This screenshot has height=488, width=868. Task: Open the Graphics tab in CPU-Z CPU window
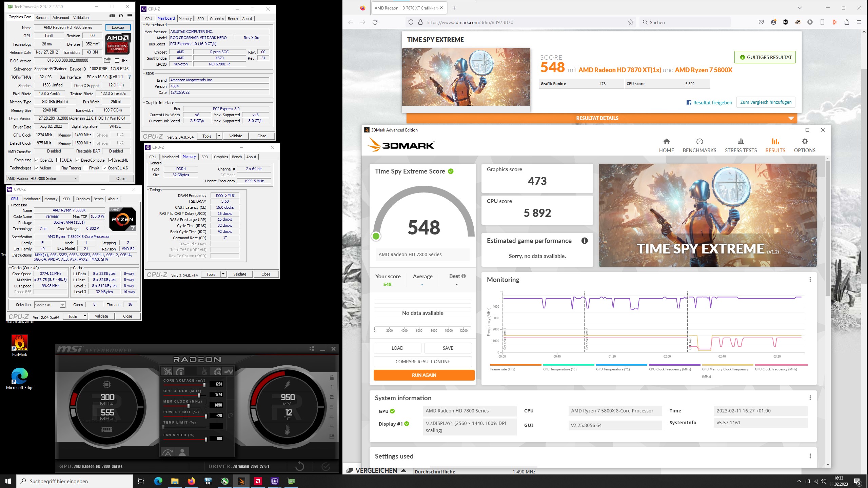point(82,199)
